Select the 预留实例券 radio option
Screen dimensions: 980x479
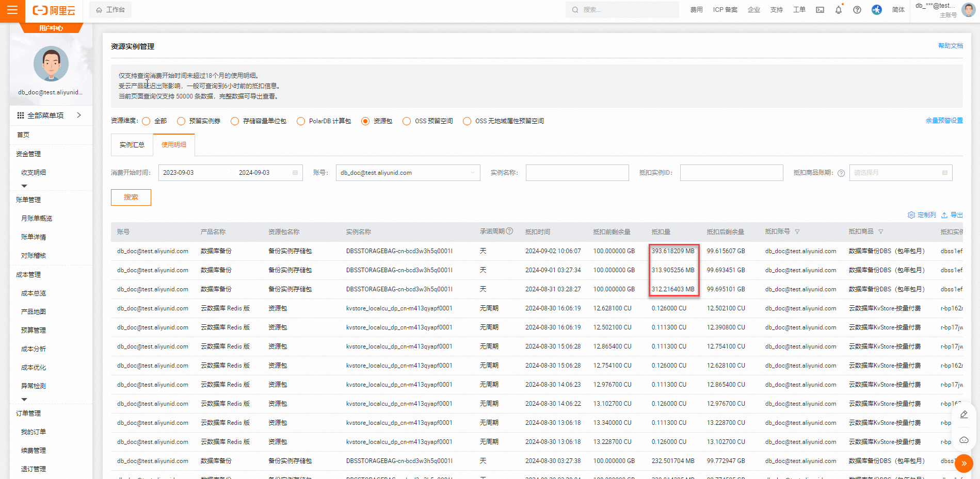[x=181, y=121]
